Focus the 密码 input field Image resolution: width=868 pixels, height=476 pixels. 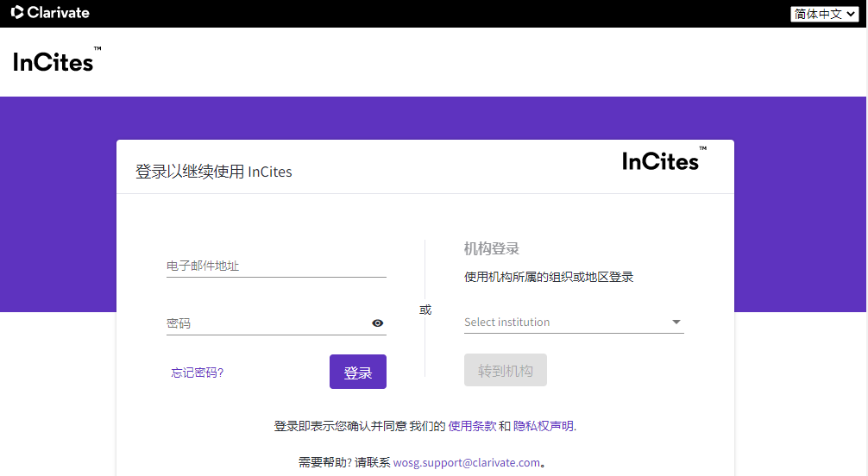point(266,323)
